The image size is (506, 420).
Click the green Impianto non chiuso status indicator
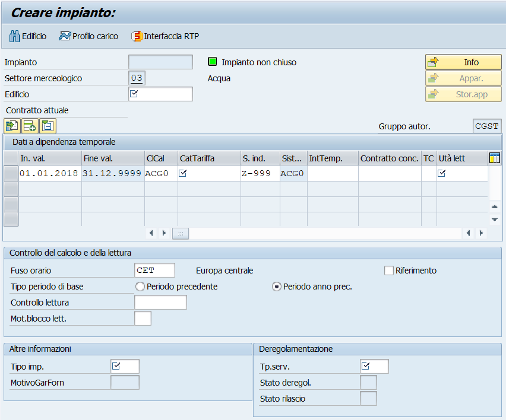click(x=212, y=61)
